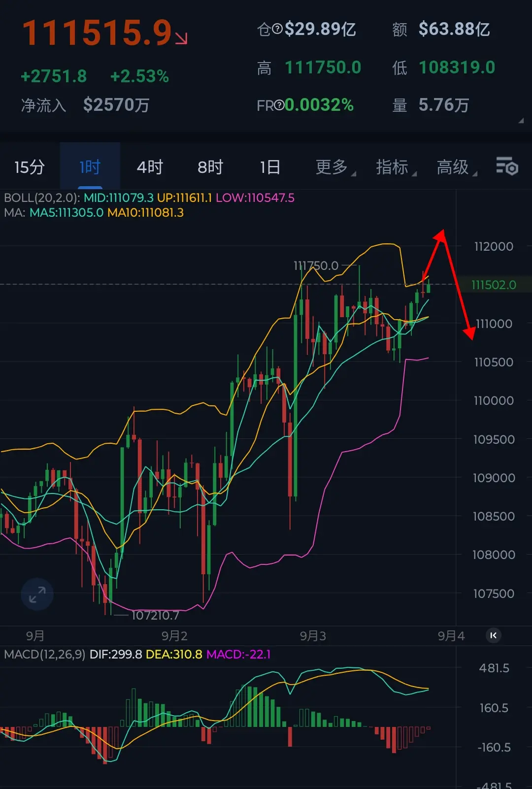Tap the MA10:111081.3 value

tap(145, 213)
